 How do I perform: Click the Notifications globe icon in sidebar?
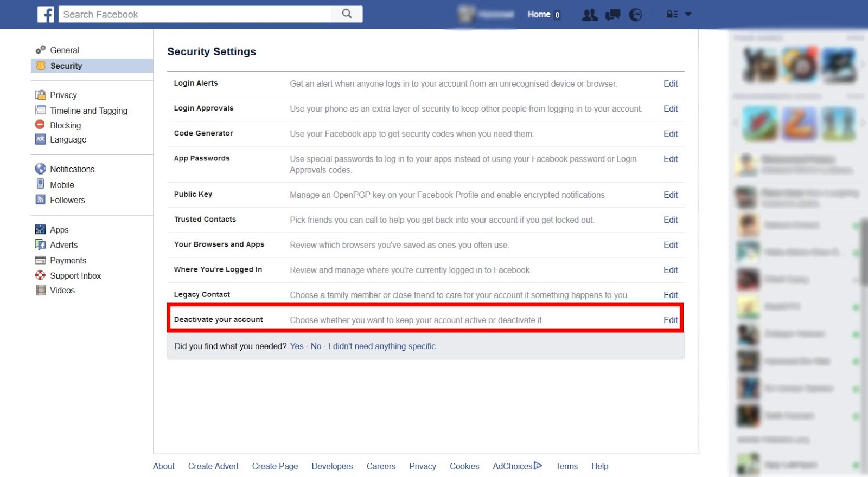click(x=41, y=169)
